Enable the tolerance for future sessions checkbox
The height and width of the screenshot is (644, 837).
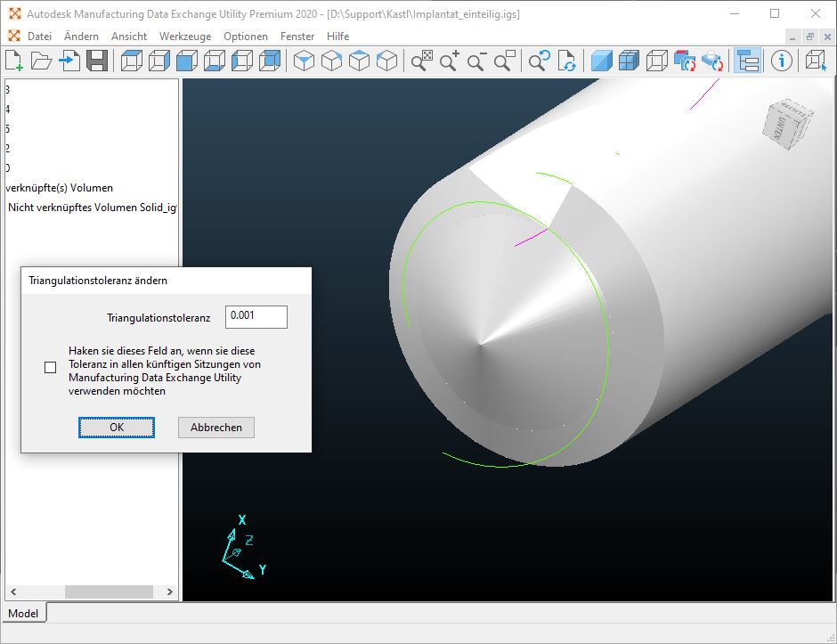pos(51,367)
